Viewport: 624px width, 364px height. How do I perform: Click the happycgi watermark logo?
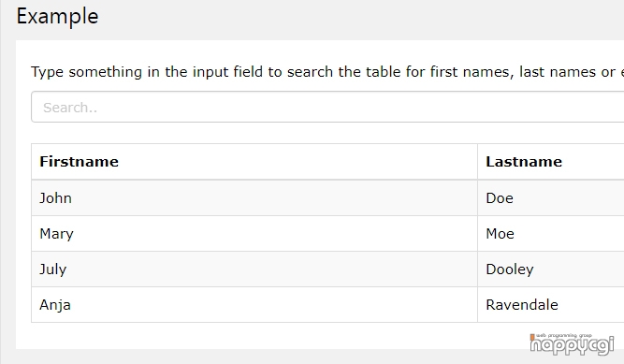tap(573, 343)
